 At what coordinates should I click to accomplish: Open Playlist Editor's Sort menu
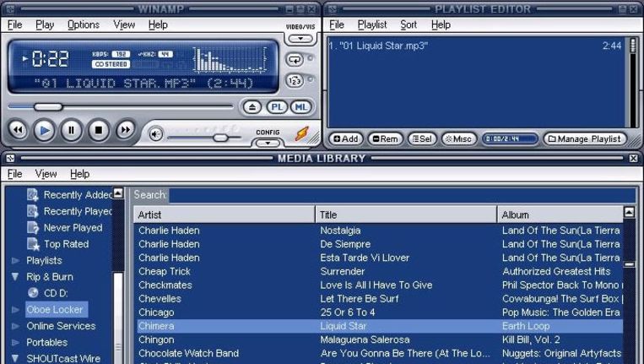[409, 24]
